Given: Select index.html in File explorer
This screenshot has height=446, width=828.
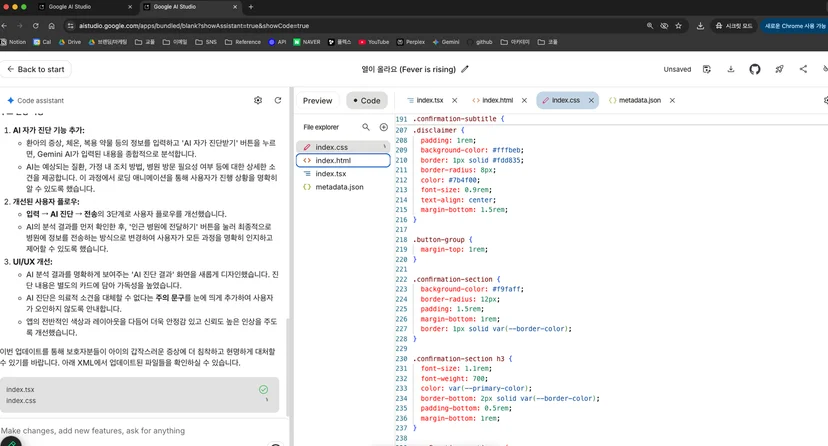Looking at the screenshot, I should 343,160.
